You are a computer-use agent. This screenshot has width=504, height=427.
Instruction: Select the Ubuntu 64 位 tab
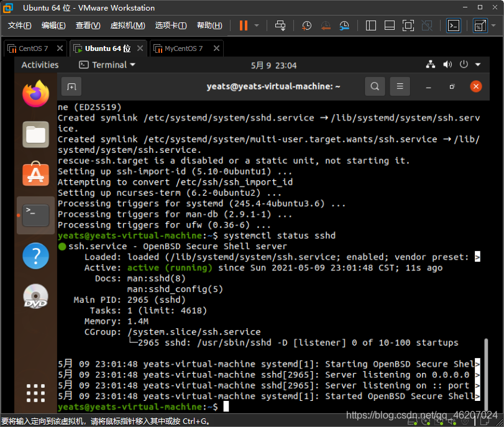108,48
